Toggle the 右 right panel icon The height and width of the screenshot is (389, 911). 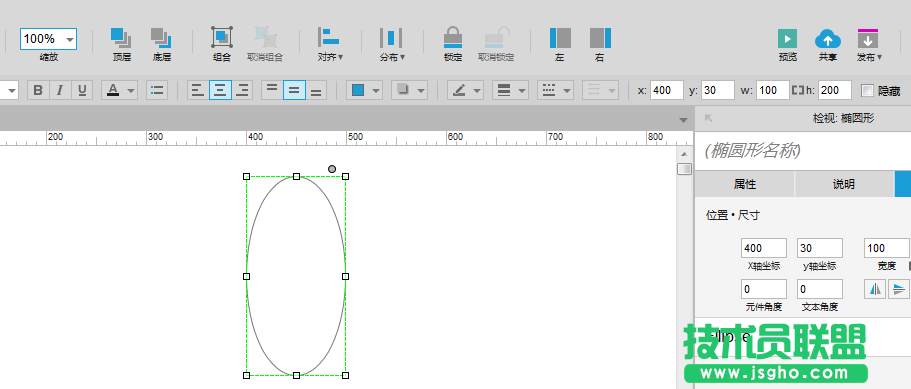point(600,38)
